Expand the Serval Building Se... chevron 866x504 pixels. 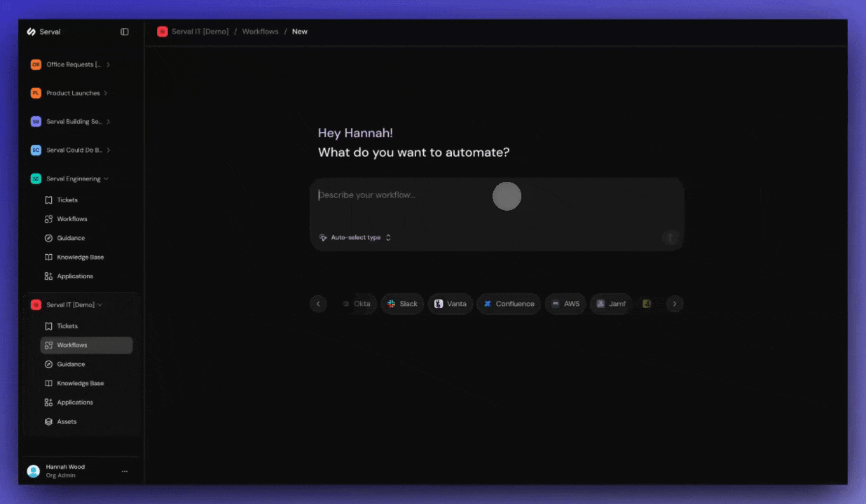tap(108, 122)
